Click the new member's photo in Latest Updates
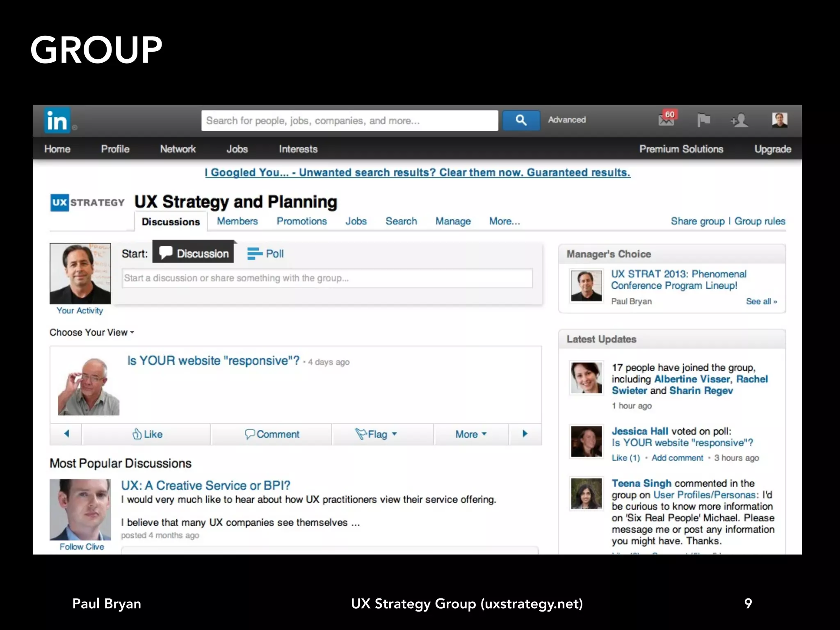Image resolution: width=840 pixels, height=630 pixels. point(587,378)
